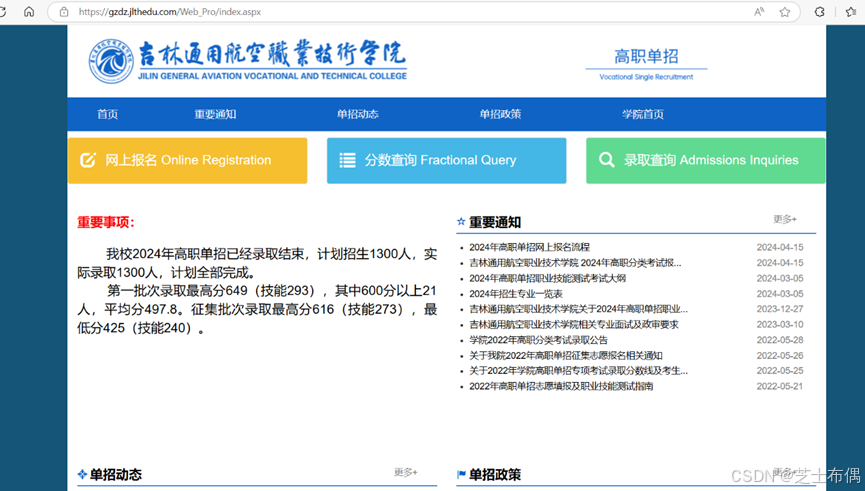865x491 pixels.
Task: Click the 重要事项 red heading
Action: [x=105, y=222]
